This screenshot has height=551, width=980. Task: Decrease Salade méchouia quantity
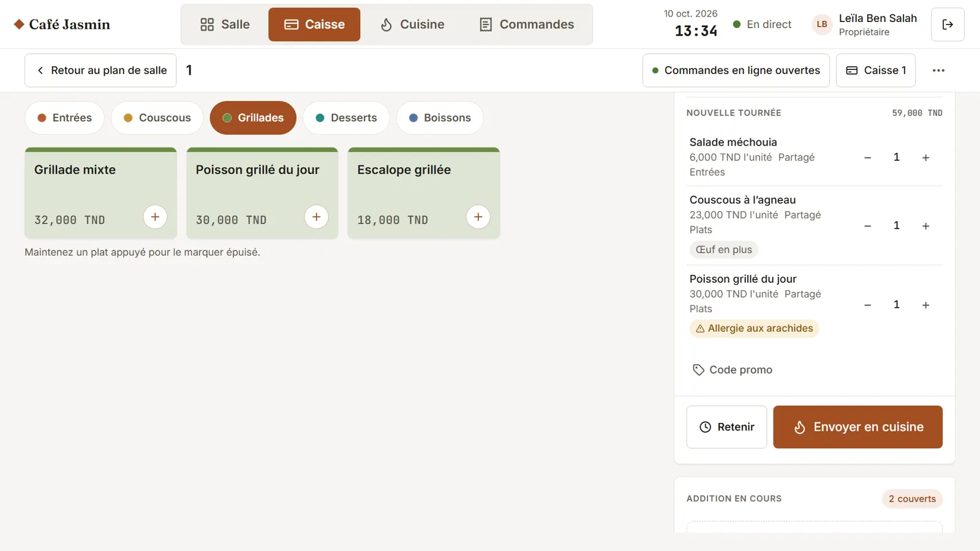click(867, 157)
